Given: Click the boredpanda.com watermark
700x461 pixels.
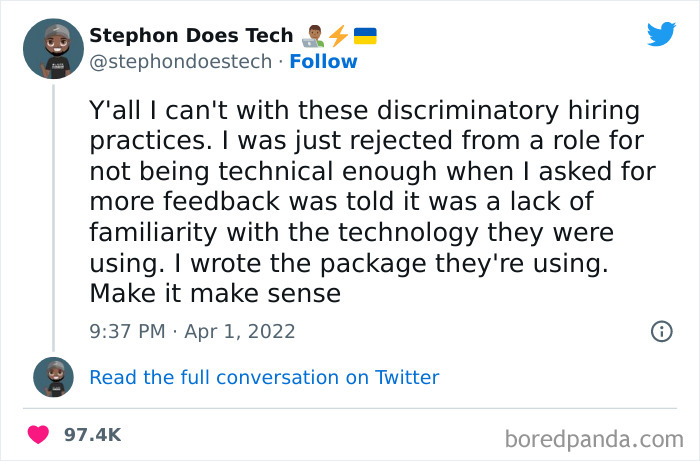Looking at the screenshot, I should (x=593, y=438).
